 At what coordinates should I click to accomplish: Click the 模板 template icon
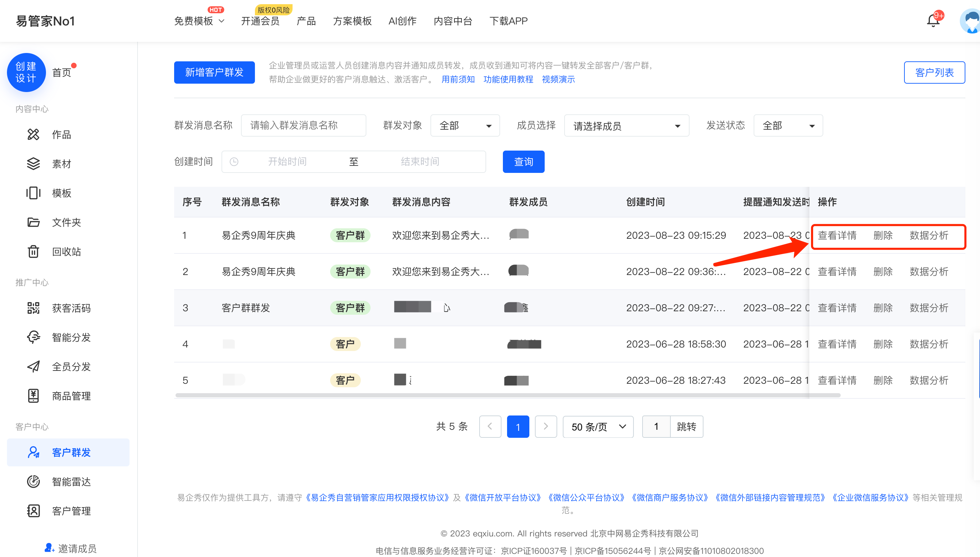coord(33,193)
